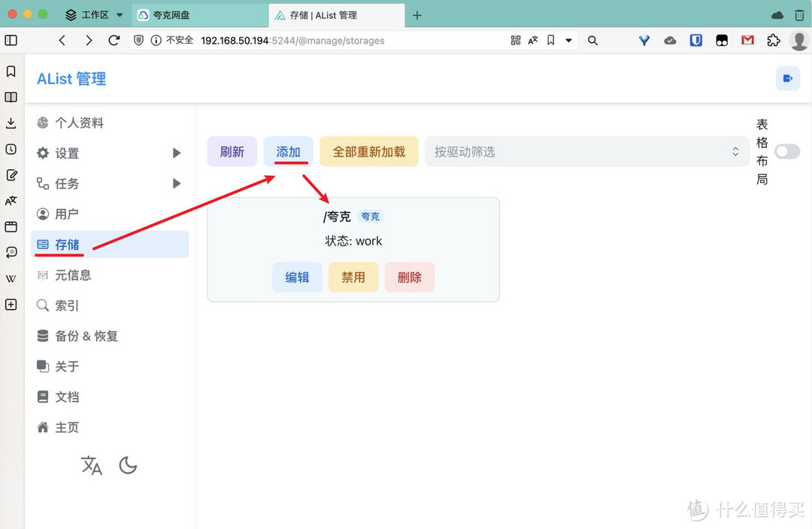
Task: Click the 添加 storage button
Action: pyautogui.click(x=288, y=152)
